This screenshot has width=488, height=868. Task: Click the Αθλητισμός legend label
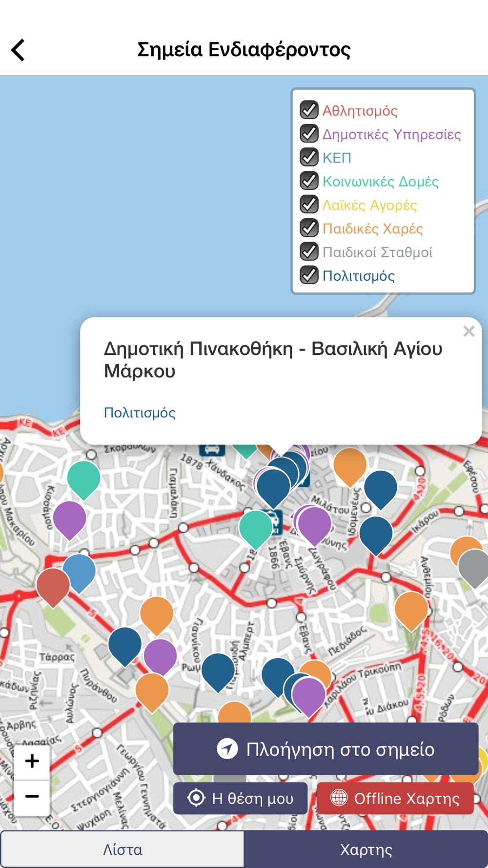click(360, 111)
